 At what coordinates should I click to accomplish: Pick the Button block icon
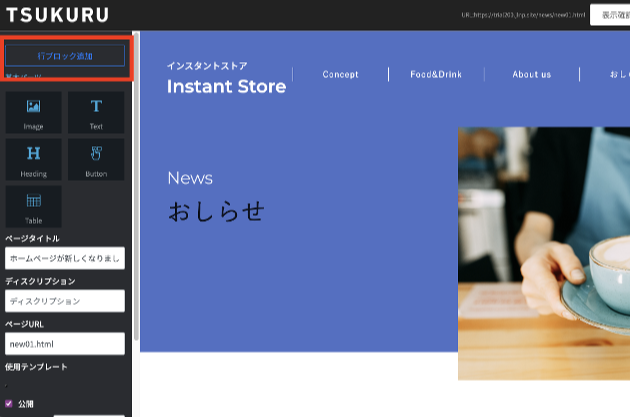pyautogui.click(x=96, y=159)
